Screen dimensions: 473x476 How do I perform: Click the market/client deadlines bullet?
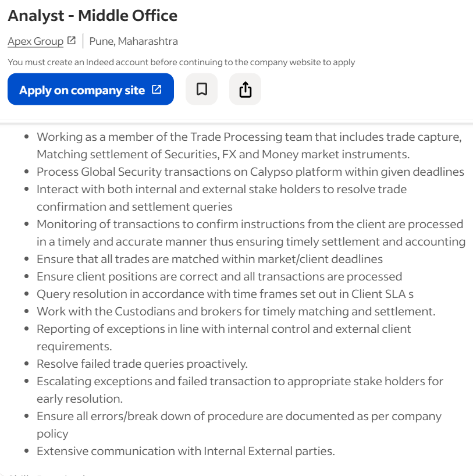[209, 259]
